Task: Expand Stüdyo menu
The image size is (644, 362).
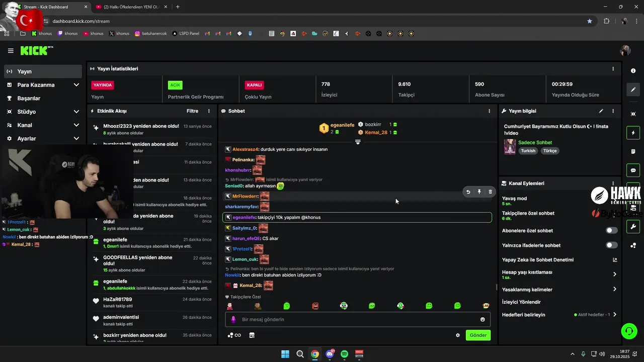Action: 76,112
